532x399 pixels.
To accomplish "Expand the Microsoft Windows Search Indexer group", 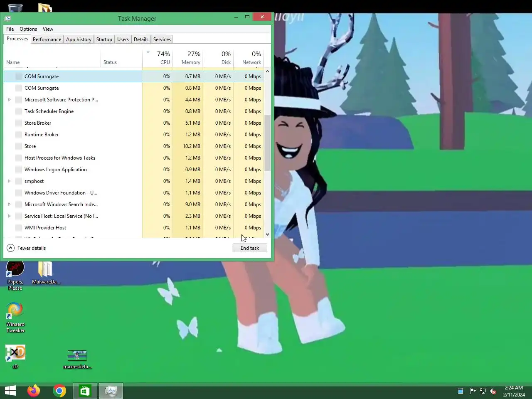I will pos(9,204).
